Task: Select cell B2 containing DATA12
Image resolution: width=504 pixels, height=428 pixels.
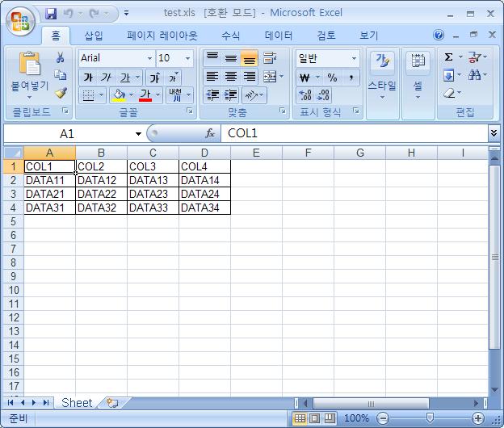Action: (x=101, y=180)
